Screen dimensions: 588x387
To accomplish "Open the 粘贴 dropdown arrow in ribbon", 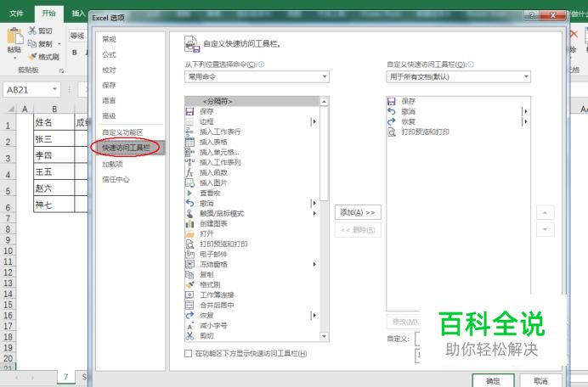I will click(15, 58).
